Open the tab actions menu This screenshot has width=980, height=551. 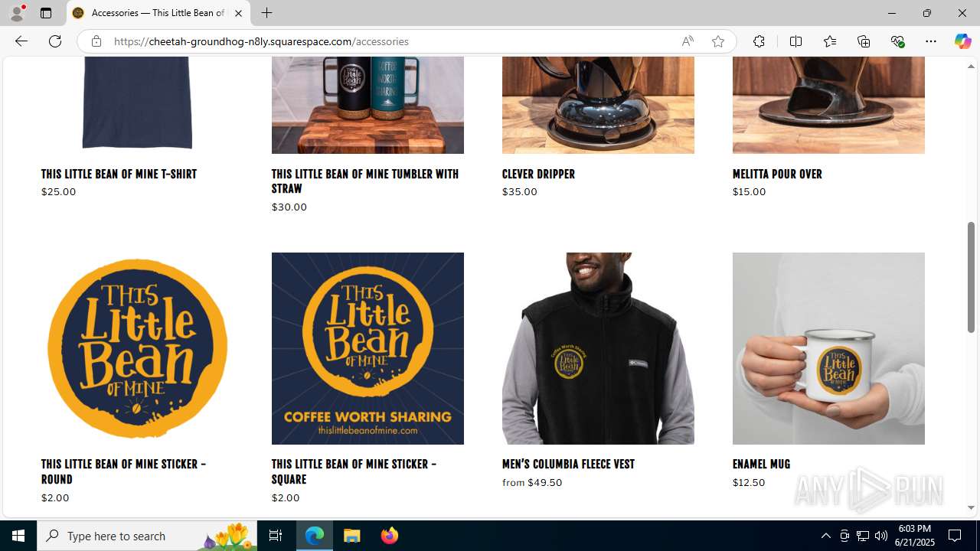click(46, 13)
